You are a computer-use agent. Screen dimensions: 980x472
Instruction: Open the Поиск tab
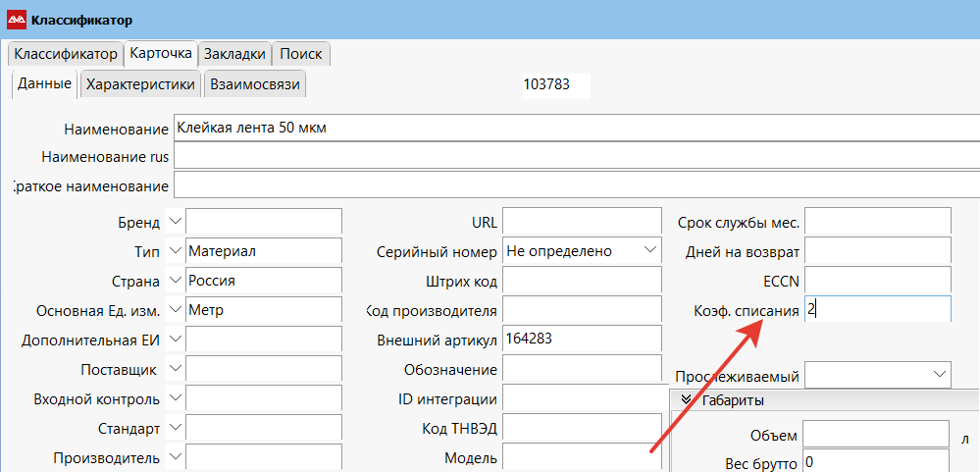[x=300, y=53]
